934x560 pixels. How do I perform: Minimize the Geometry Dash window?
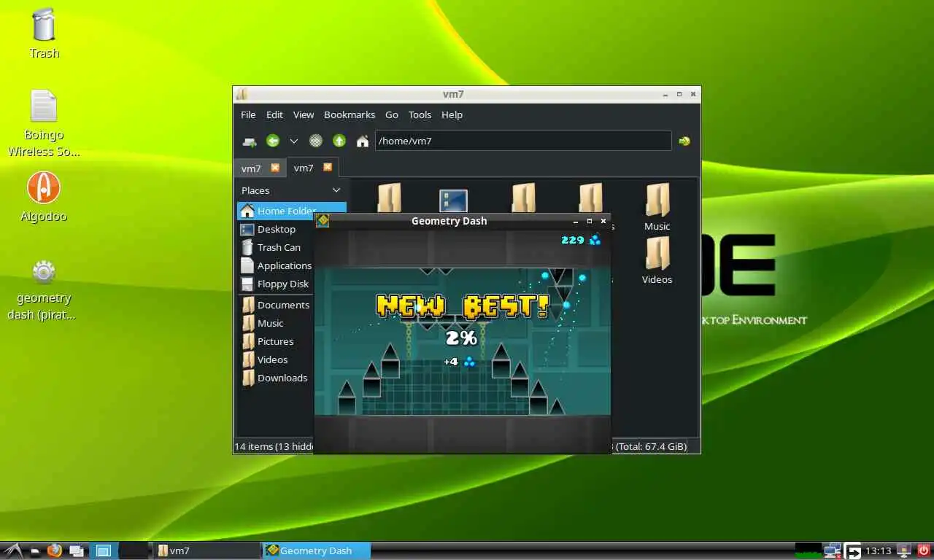(576, 221)
